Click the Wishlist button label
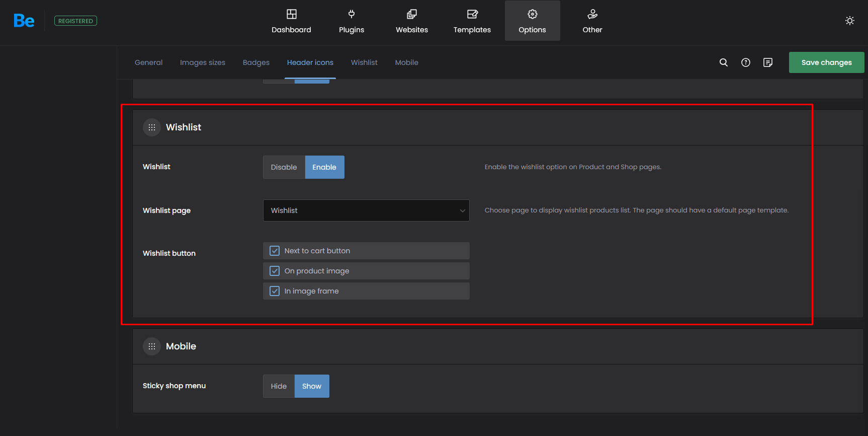 click(169, 253)
